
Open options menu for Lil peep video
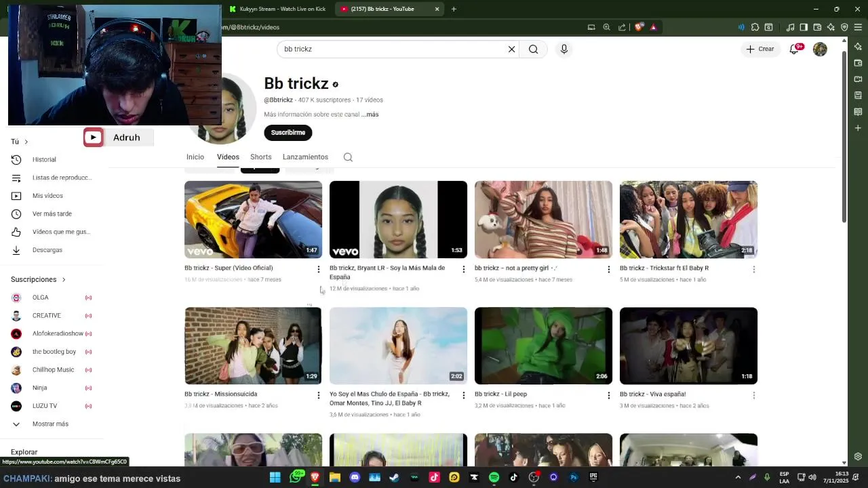[609, 395]
